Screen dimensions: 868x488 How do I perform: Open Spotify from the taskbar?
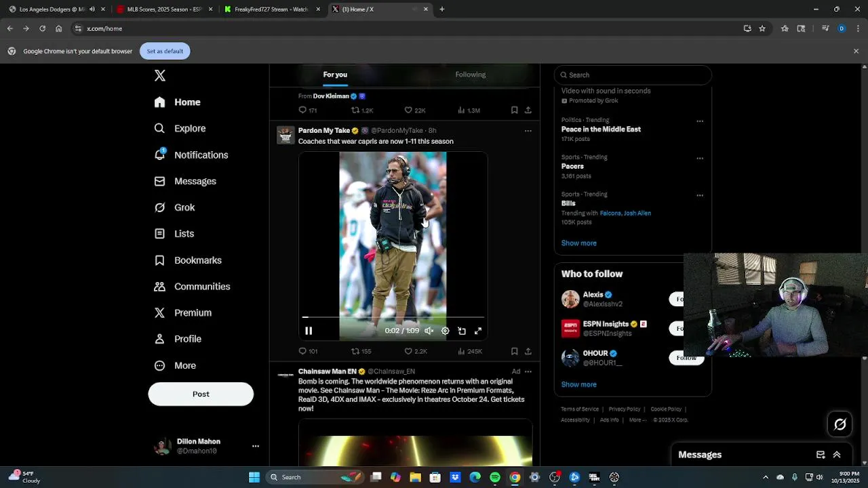click(495, 477)
